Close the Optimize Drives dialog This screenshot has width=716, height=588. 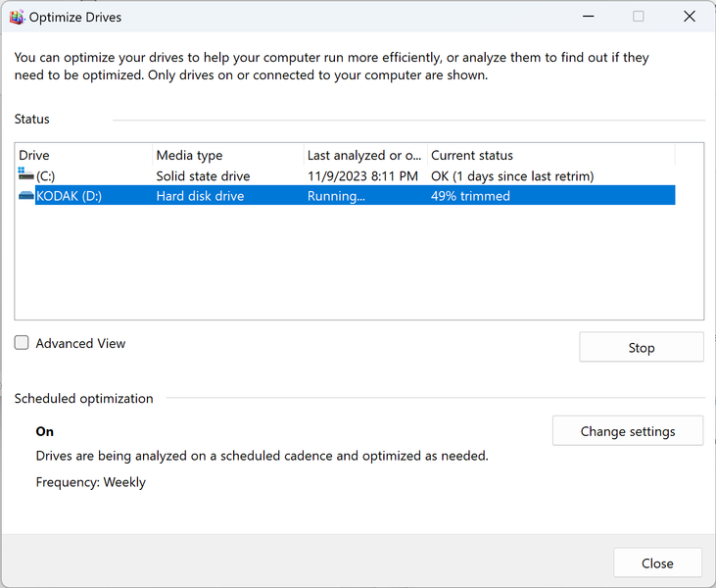coord(656,563)
